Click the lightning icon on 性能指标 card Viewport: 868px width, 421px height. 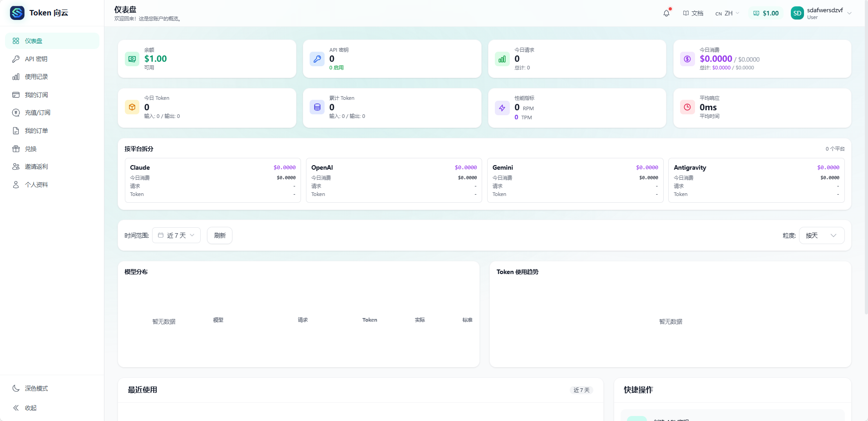[x=502, y=108]
